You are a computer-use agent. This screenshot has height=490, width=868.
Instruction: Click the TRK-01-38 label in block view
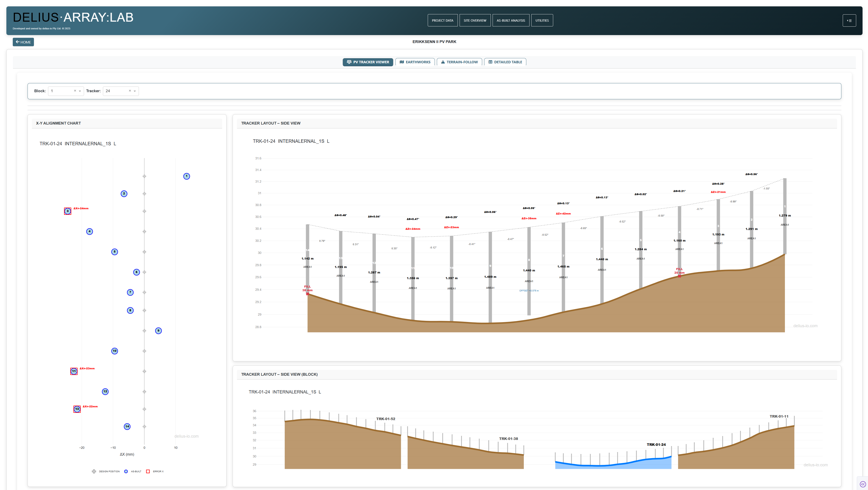pos(509,439)
